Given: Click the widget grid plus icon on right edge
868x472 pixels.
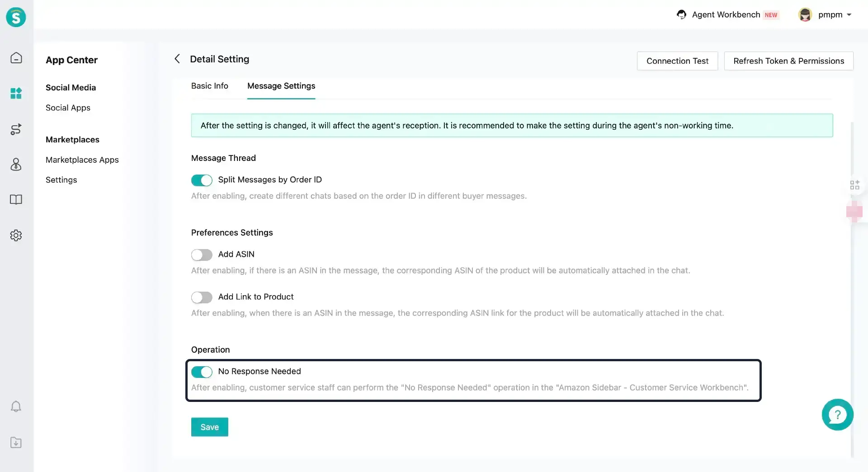Looking at the screenshot, I should (x=854, y=185).
